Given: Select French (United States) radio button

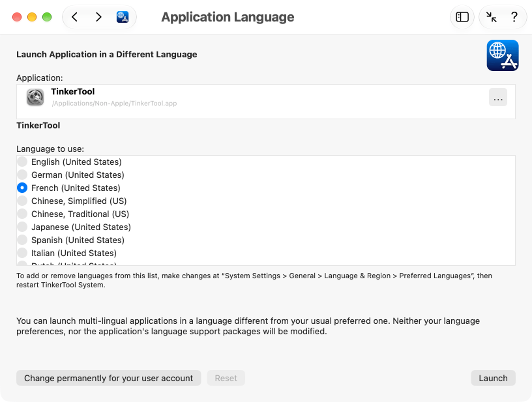Looking at the screenshot, I should [x=22, y=188].
